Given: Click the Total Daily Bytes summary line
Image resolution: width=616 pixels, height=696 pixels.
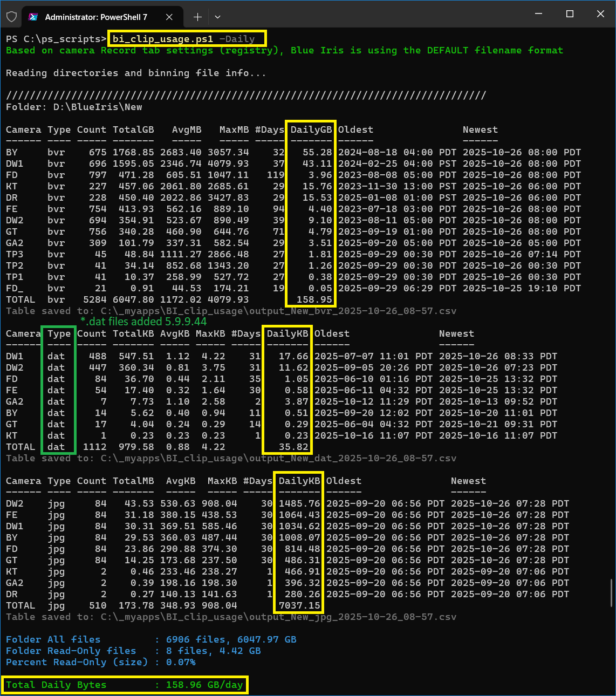Looking at the screenshot, I should 124,685.
